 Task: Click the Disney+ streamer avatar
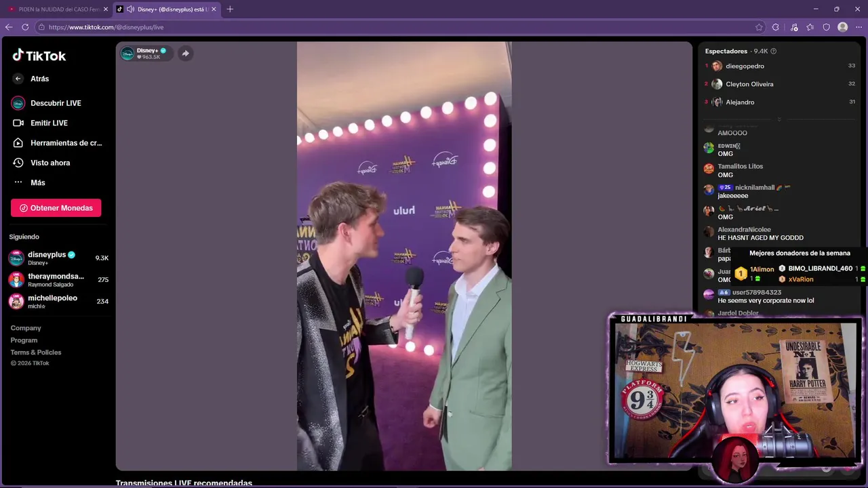click(127, 54)
